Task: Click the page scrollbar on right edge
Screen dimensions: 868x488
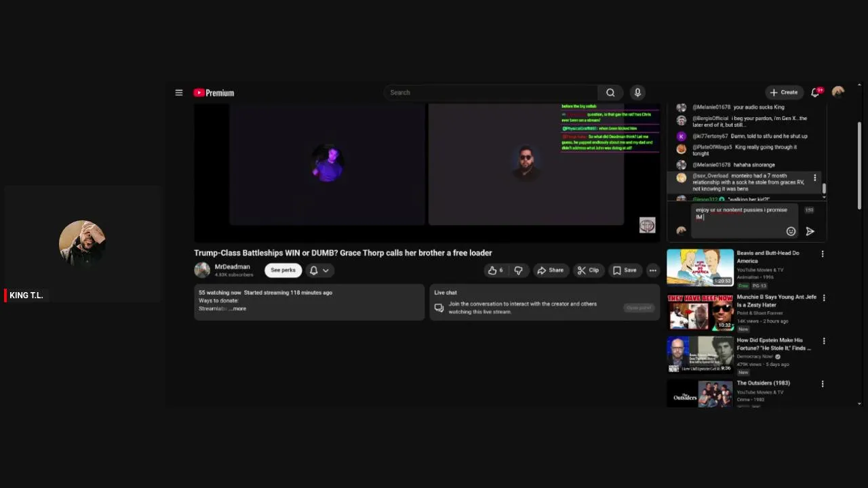Action: point(859,164)
